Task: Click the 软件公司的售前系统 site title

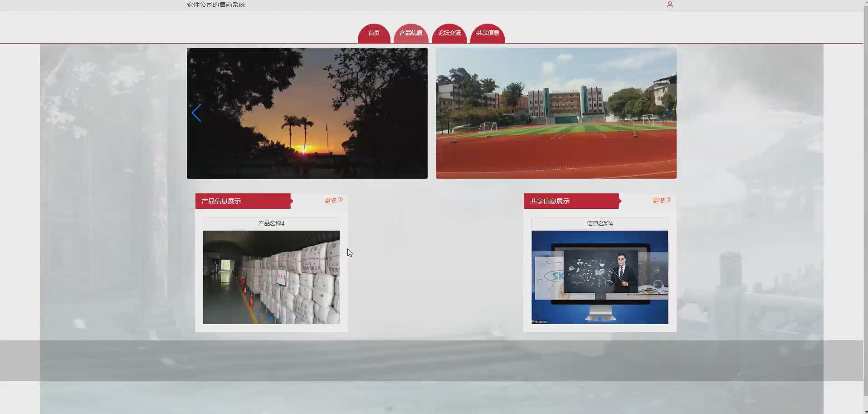Action: click(216, 5)
